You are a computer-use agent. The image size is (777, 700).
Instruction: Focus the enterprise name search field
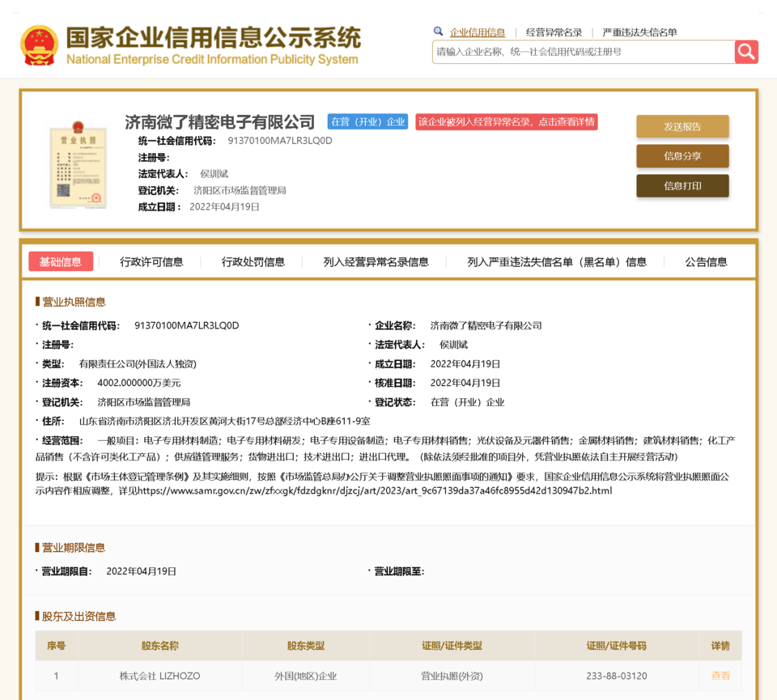click(x=584, y=52)
